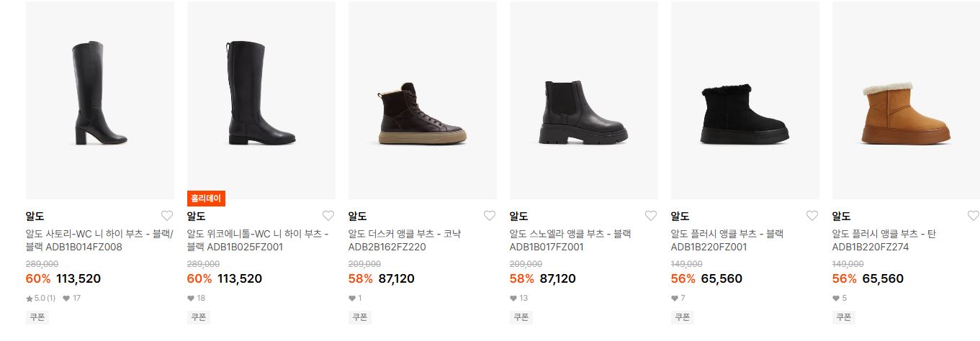Image resolution: width=980 pixels, height=341 pixels.
Task: Click the 홀리데이 badge
Action: coord(207,199)
